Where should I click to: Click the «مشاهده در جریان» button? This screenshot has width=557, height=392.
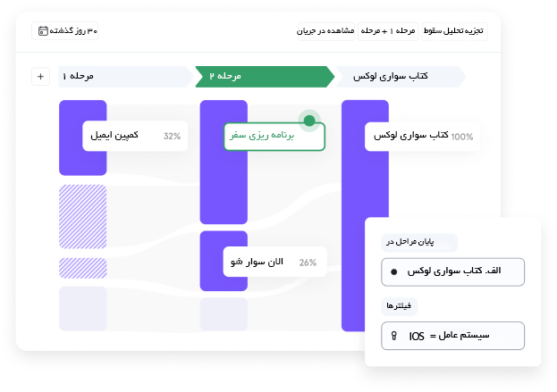(x=325, y=31)
